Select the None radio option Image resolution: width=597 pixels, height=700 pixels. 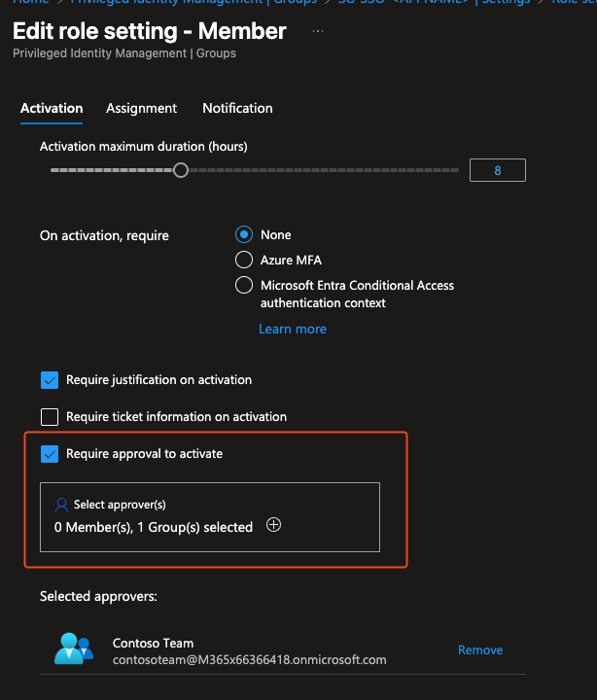pos(244,234)
